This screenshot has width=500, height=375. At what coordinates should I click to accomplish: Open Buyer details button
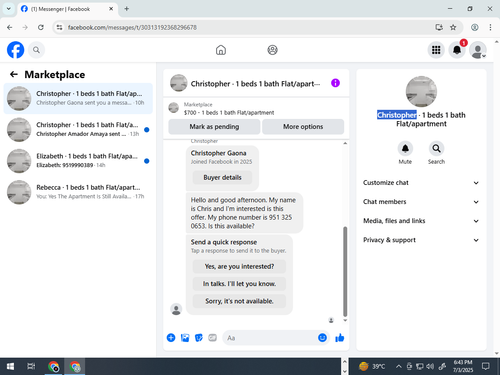[222, 177]
